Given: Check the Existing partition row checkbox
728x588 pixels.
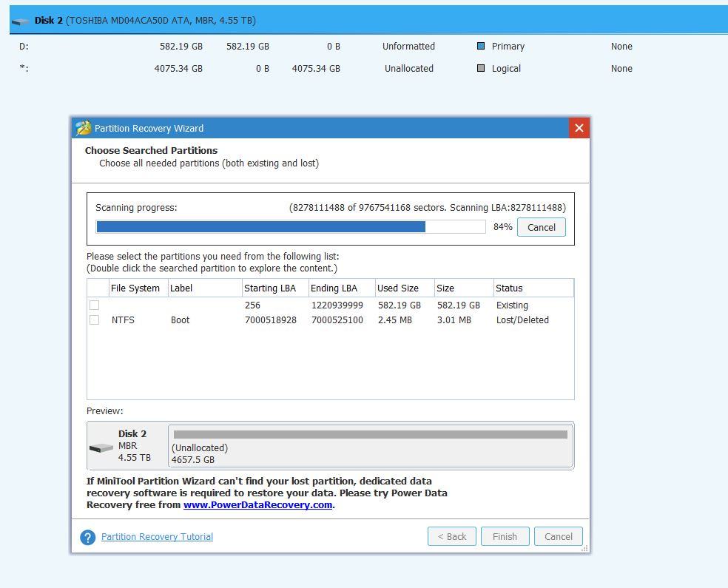Looking at the screenshot, I should pos(94,305).
